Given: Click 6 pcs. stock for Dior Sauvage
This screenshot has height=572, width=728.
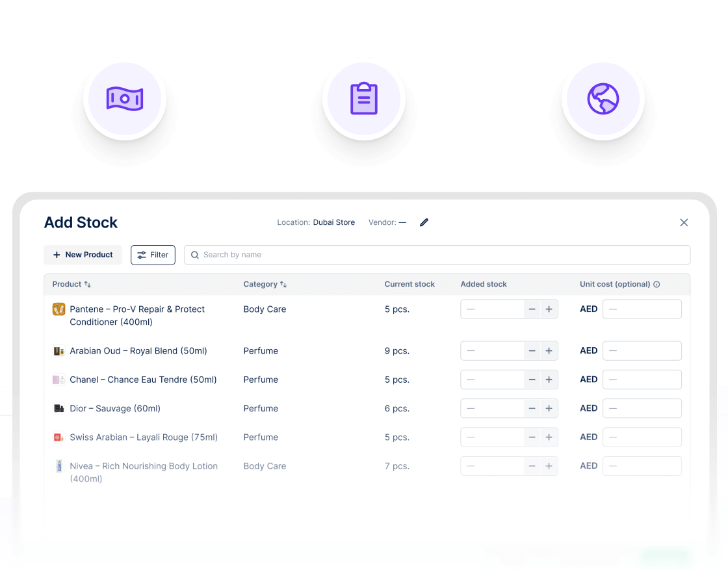Looking at the screenshot, I should click(x=397, y=409).
